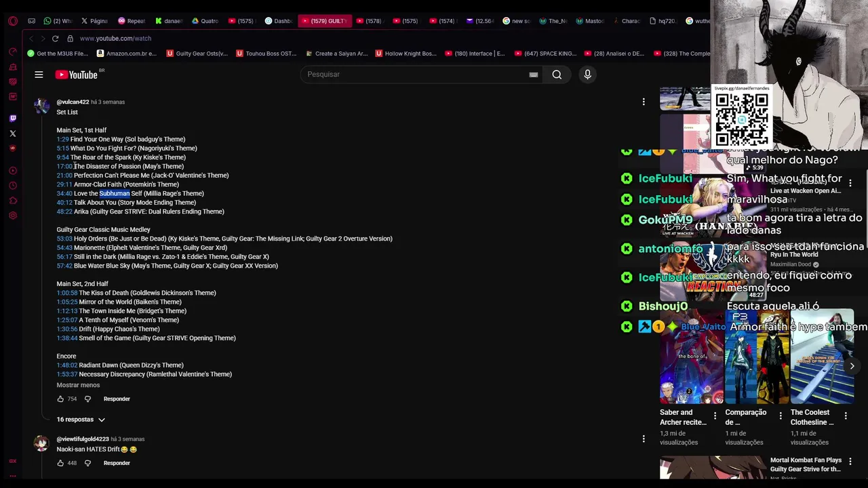Jump to timestamp 1:29 Find Your One Way
868x488 pixels.
[62, 139]
